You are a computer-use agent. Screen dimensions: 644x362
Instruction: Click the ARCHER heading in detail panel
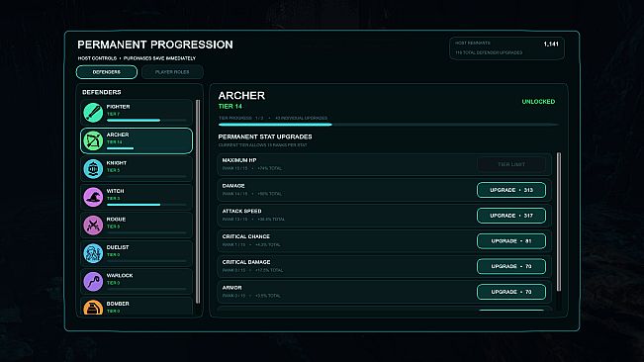click(x=241, y=96)
